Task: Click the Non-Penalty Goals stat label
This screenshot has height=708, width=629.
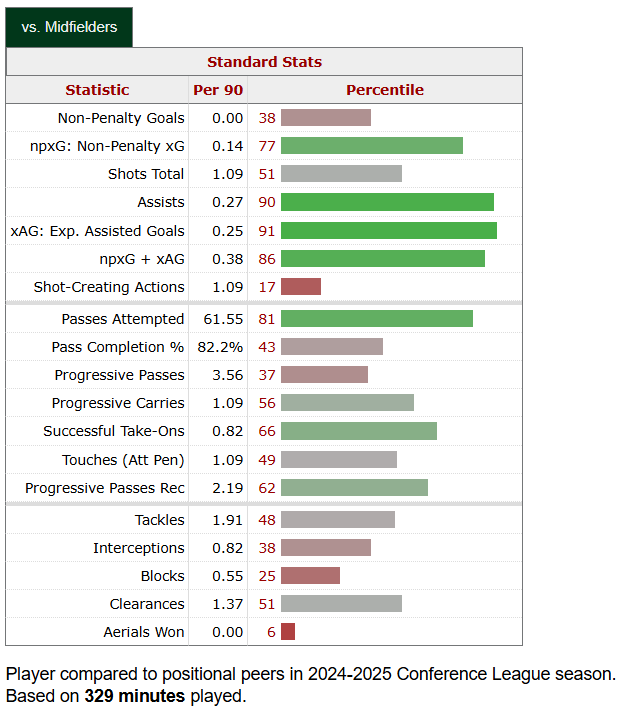Action: 121,118
